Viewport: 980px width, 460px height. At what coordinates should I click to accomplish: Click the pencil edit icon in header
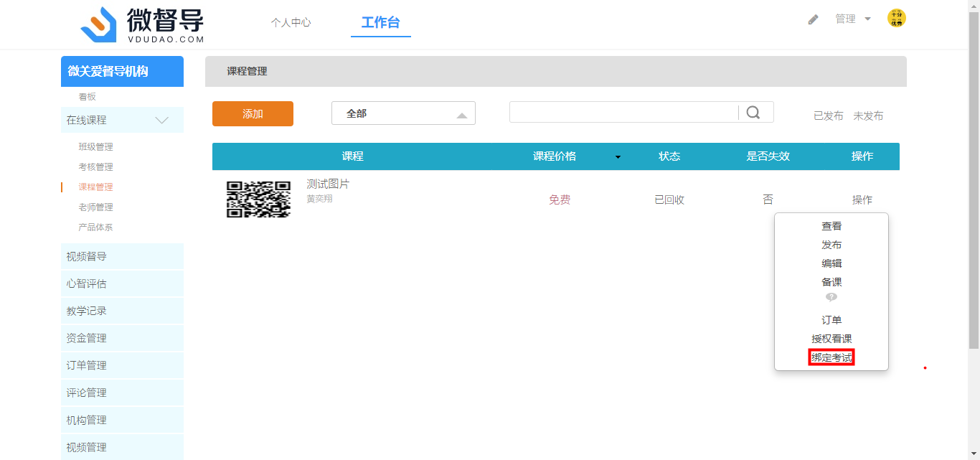coord(813,19)
